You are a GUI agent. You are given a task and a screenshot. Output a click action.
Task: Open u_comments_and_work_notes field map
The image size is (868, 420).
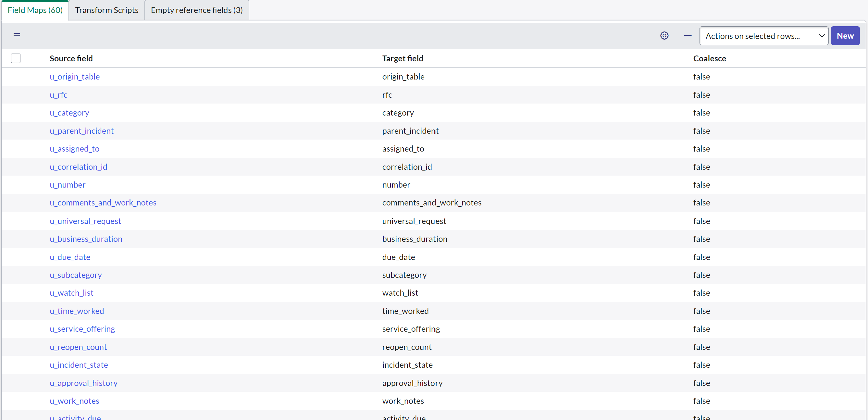pyautogui.click(x=103, y=203)
